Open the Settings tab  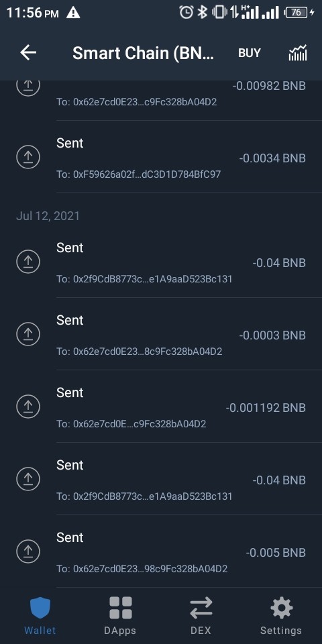(x=281, y=616)
